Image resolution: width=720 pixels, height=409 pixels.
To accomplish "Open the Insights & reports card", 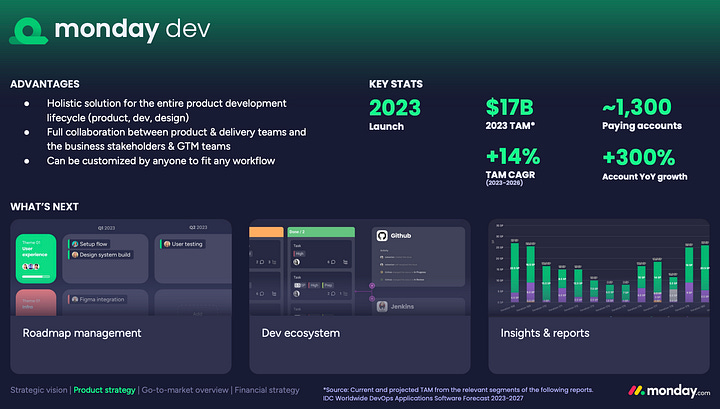I will [x=599, y=296].
